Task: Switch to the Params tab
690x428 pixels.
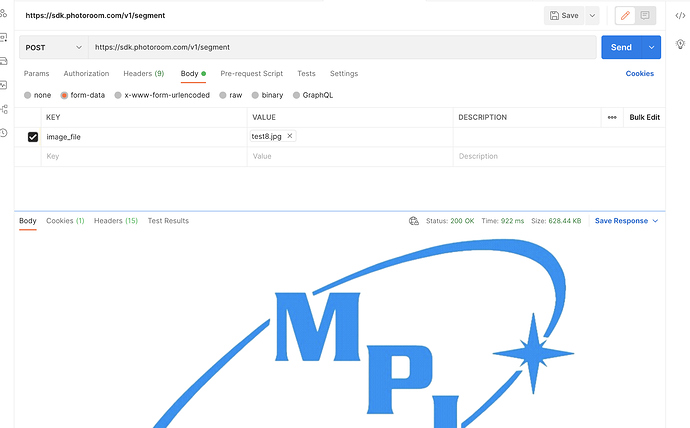Action: point(37,73)
